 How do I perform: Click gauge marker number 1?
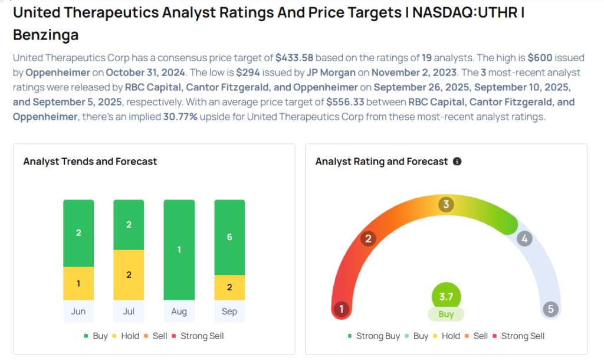[341, 309]
